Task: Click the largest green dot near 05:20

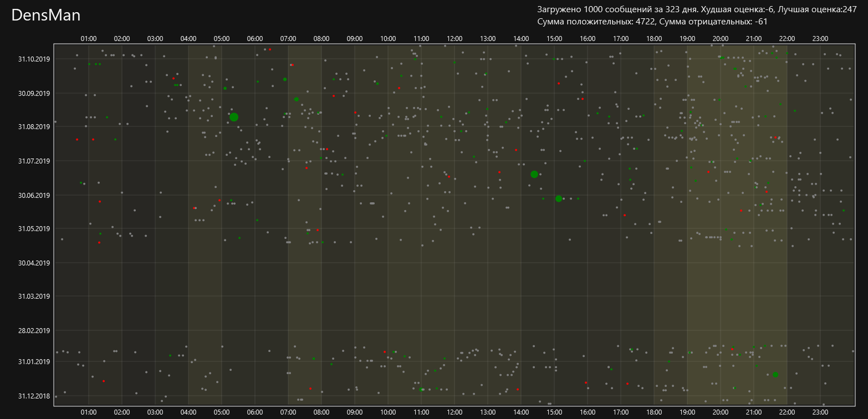Action: [x=234, y=117]
